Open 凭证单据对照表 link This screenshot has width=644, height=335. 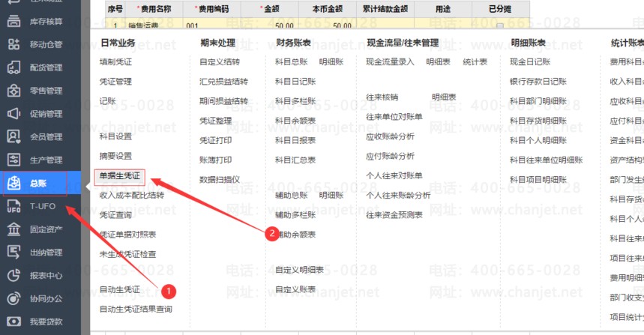127,235
